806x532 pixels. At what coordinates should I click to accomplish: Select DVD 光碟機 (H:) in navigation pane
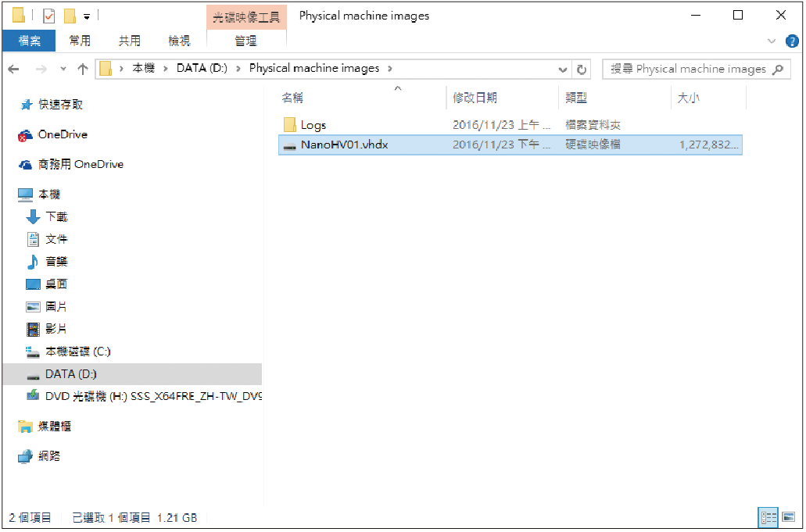pos(153,396)
